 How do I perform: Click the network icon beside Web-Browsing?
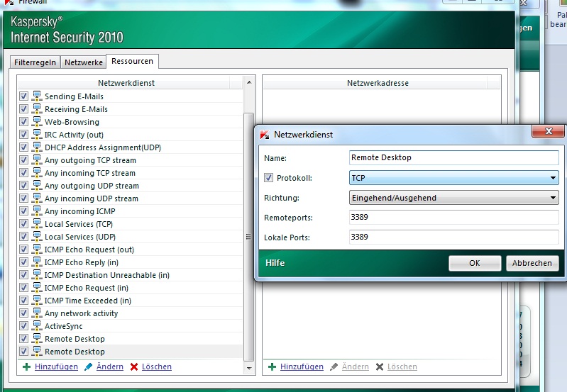pos(37,121)
